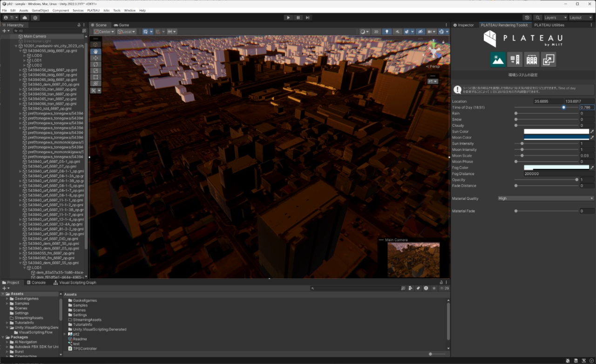Click the Moon Color eyedropper
Screen dimensions: 596x364
coord(592,138)
